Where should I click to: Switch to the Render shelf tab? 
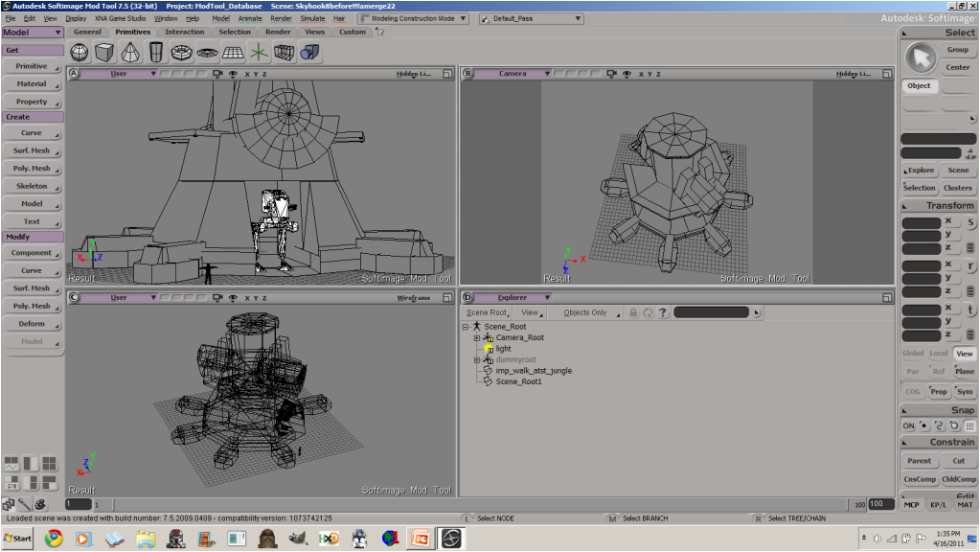coord(278,32)
